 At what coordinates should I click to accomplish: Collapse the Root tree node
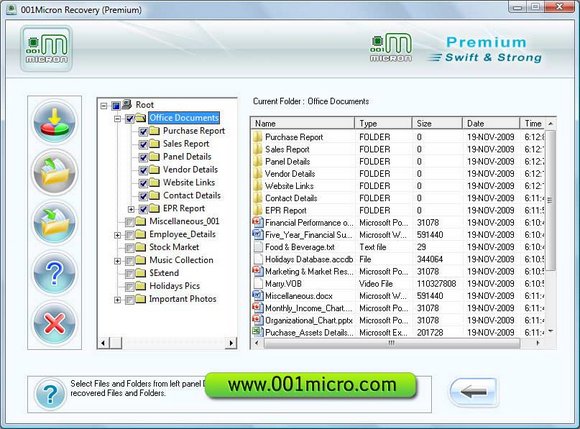104,106
